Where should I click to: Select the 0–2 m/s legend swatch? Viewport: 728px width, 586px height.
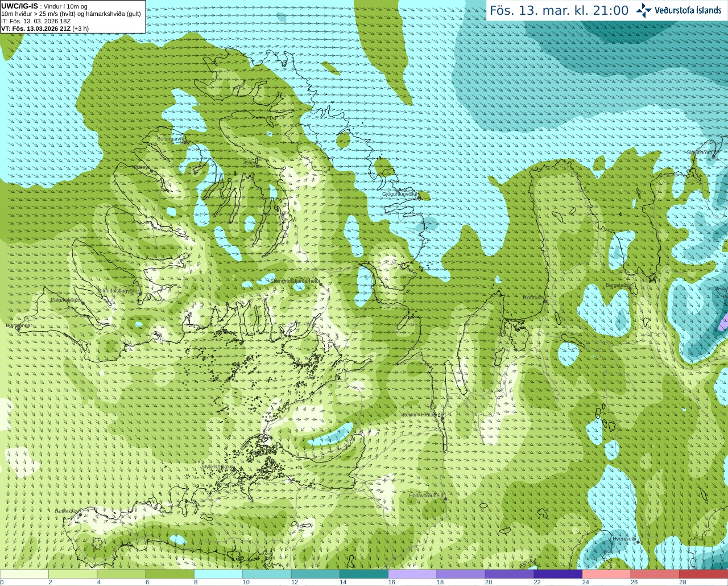point(24,574)
